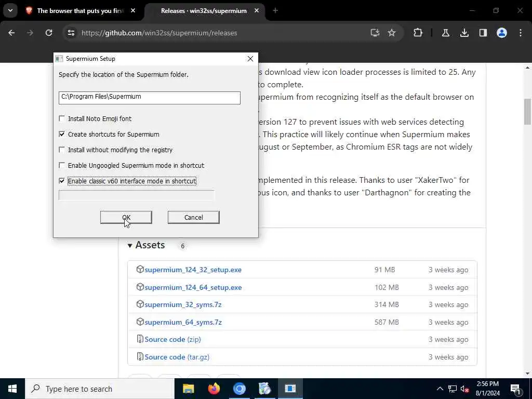The width and height of the screenshot is (532, 399).
Task: Select the Releases win32ss/supermium tab
Action: point(204,11)
